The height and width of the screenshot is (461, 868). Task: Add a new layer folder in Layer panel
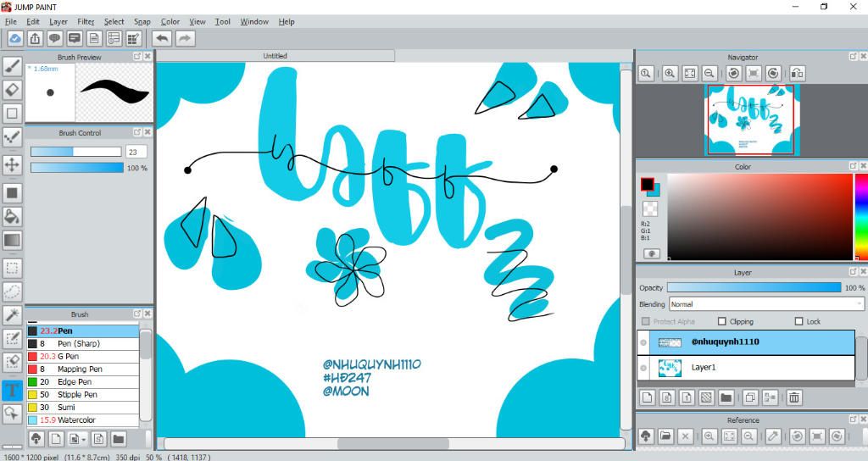[x=726, y=397]
